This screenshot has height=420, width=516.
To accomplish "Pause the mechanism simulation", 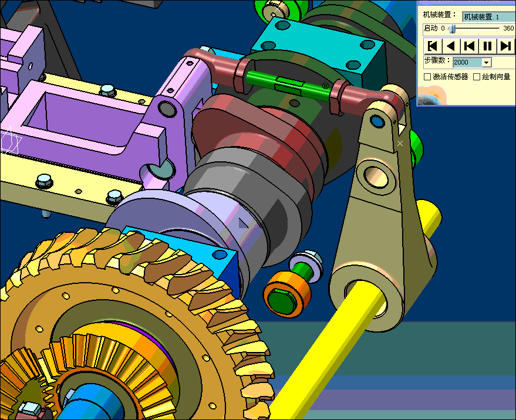I will (x=487, y=46).
